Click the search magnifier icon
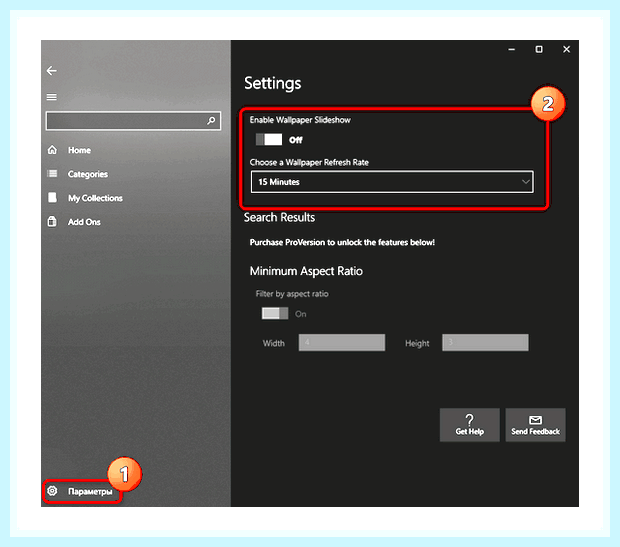620x547 pixels. (x=211, y=120)
